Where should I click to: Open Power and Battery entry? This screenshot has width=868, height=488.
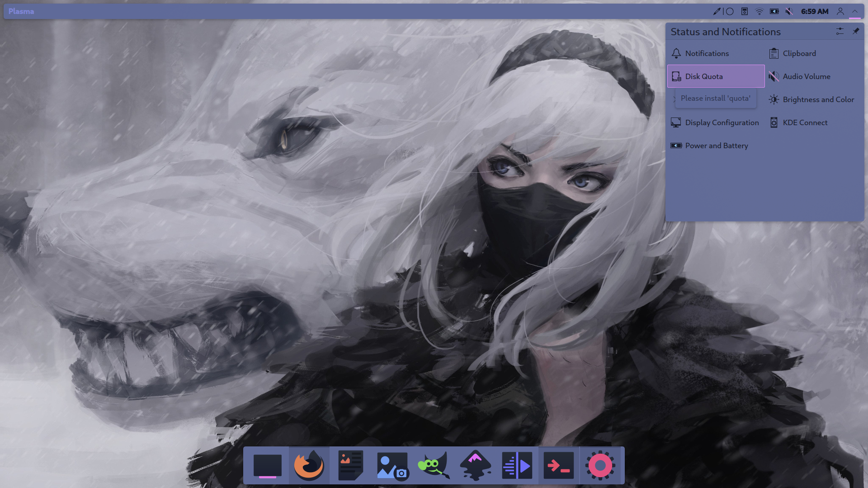tap(716, 145)
